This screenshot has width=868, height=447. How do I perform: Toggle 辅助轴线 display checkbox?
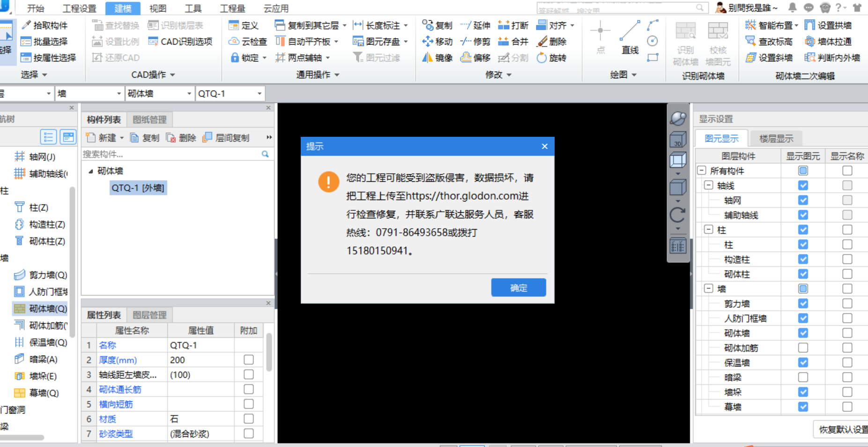(803, 215)
